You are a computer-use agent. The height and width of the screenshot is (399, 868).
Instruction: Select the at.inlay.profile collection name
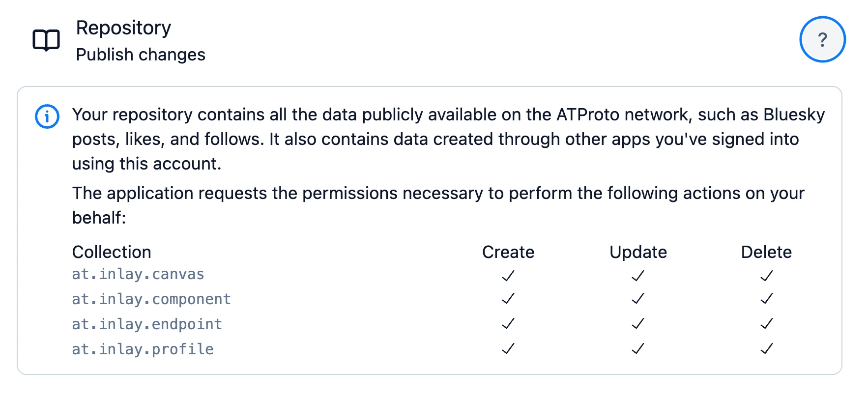(143, 349)
